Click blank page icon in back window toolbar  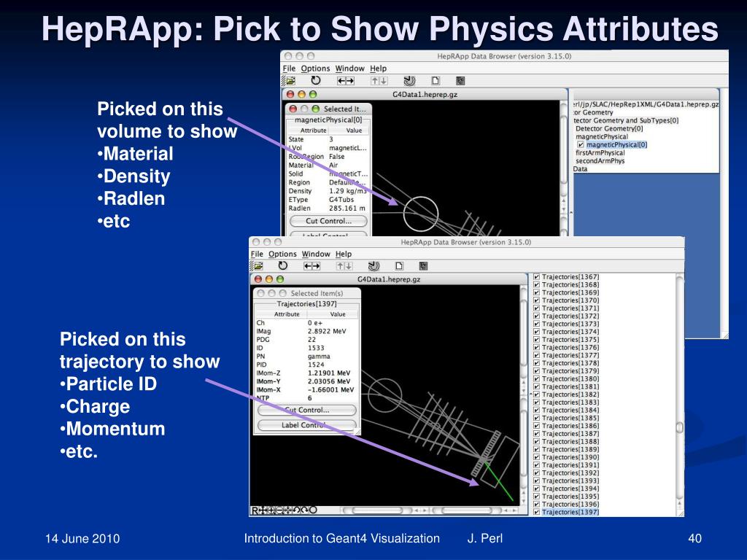point(436,80)
